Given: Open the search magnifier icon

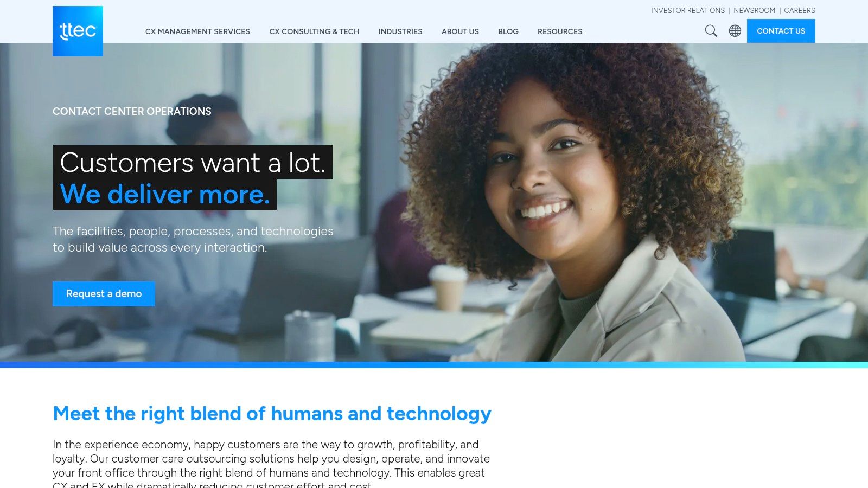Looking at the screenshot, I should coord(711,31).
